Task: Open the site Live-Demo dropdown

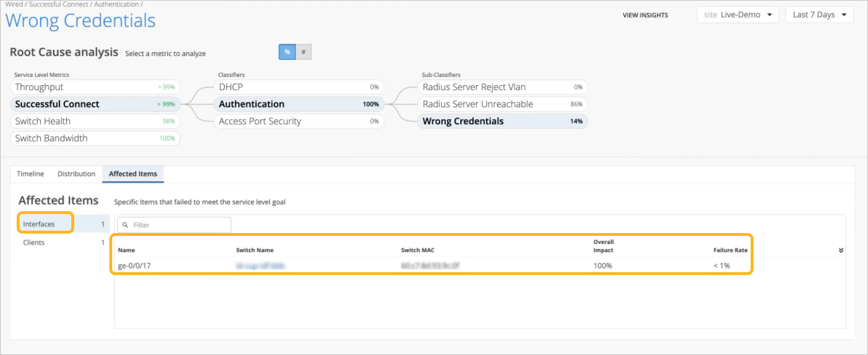Action: (737, 15)
